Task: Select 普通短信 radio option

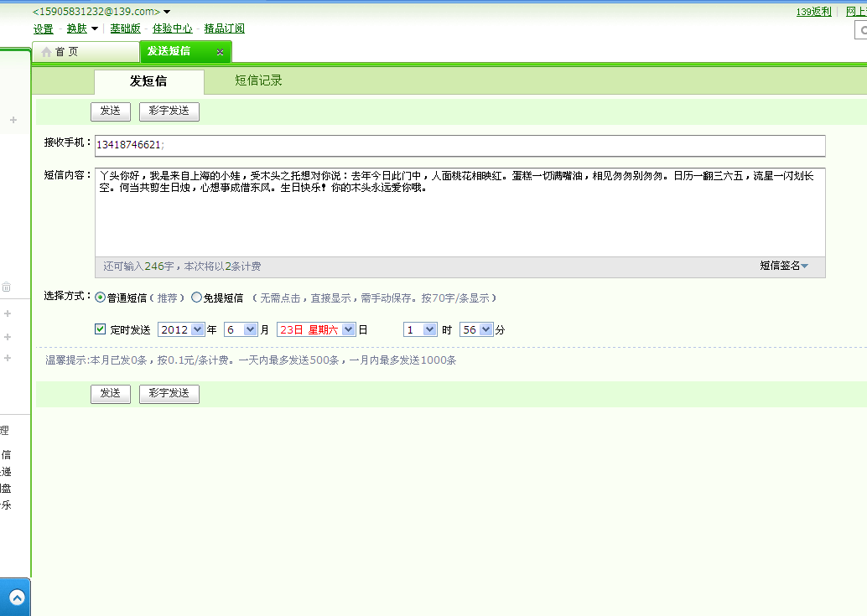Action: click(100, 298)
